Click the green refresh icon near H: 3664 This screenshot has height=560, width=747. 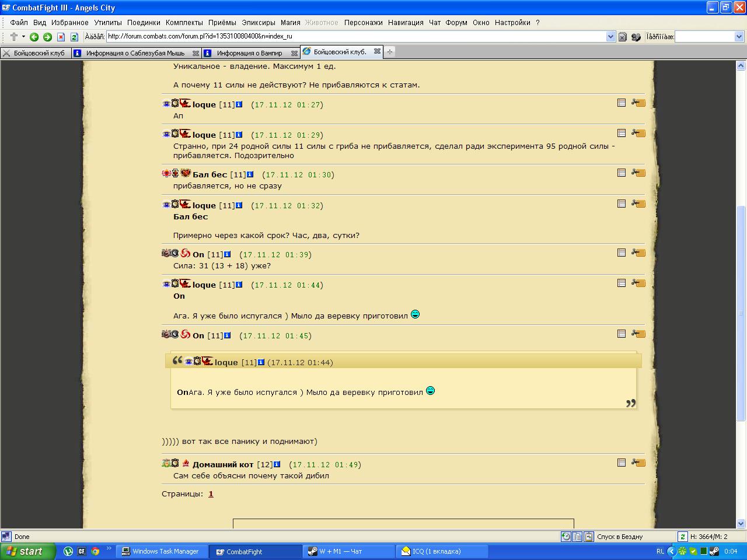[683, 537]
